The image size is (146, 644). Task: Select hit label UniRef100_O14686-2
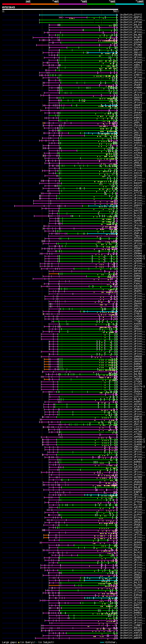[x=132, y=439]
